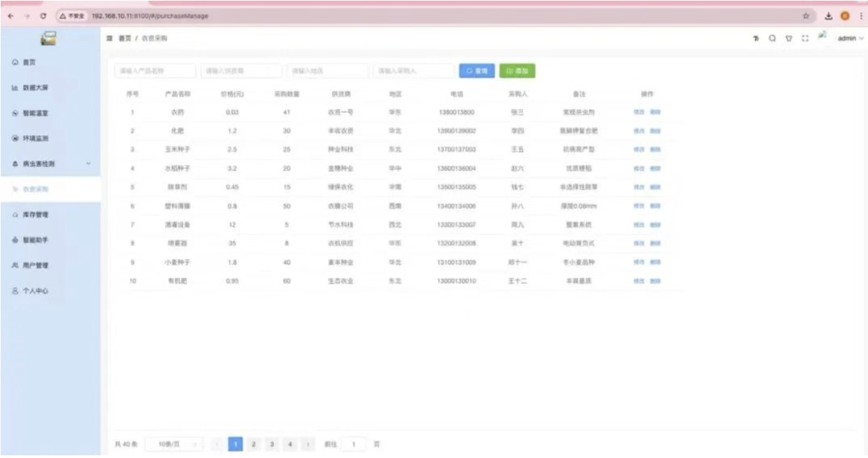This screenshot has height=458, width=868.
Task: Click 删除 for the 滴灌设备 row
Action: [655, 224]
